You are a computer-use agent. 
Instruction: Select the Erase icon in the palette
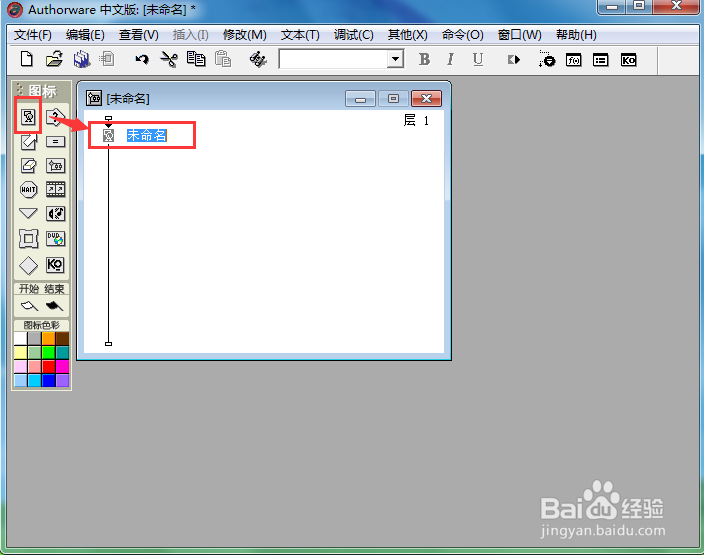coord(29,166)
